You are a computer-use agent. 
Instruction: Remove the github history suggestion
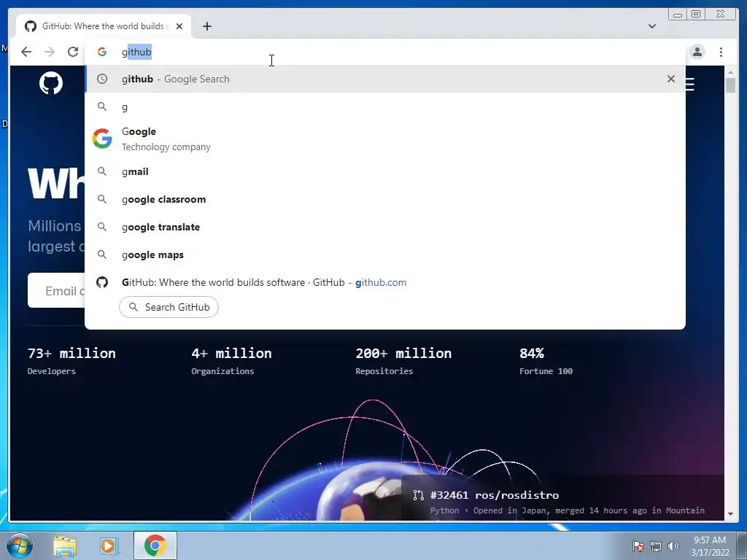point(671,79)
